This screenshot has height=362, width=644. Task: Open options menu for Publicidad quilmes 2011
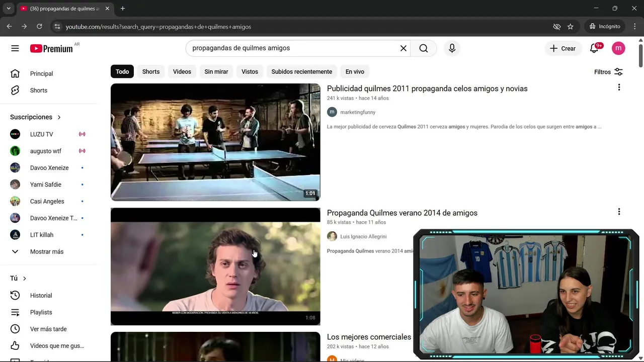[x=619, y=87]
